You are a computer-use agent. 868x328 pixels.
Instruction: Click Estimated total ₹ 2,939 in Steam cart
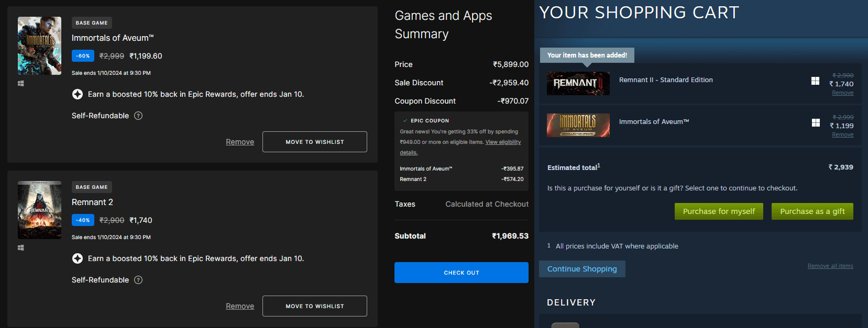point(841,167)
